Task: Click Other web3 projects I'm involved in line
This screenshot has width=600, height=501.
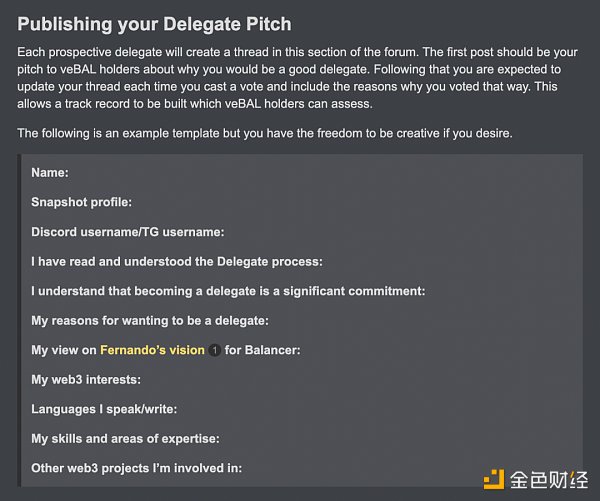Action: 137,468
